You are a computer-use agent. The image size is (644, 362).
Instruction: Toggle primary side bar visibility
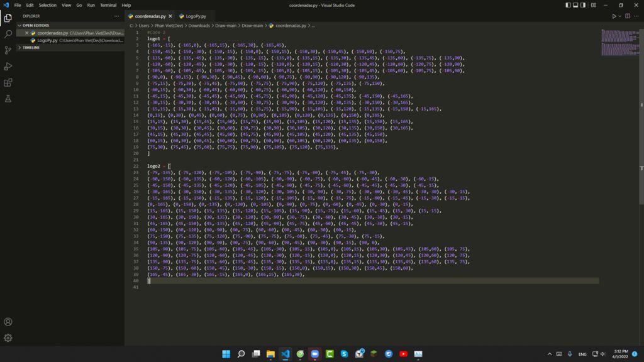(x=568, y=5)
